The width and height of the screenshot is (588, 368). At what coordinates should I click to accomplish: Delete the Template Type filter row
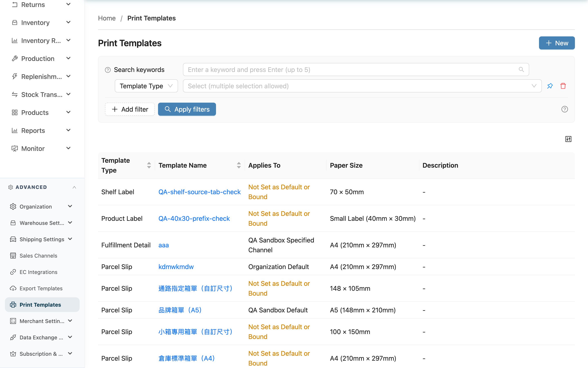(x=563, y=86)
